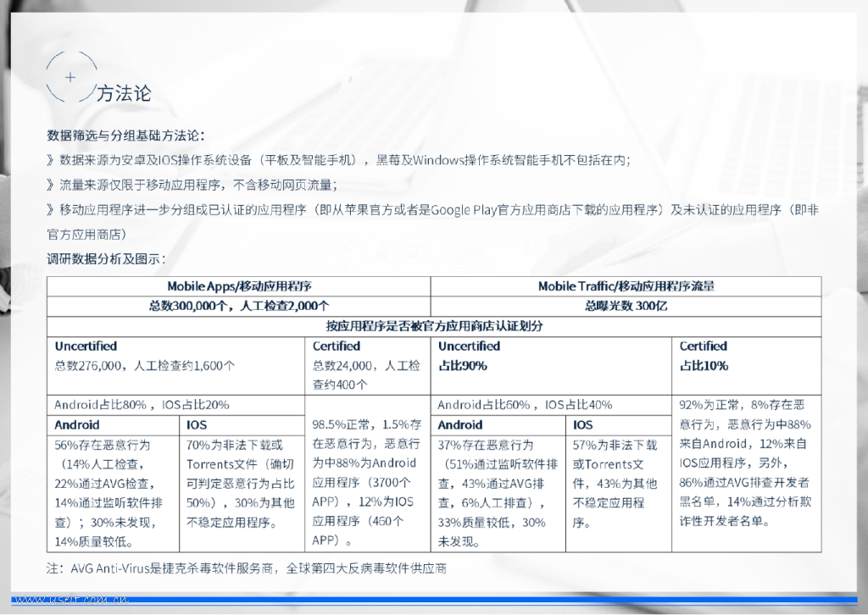Click Uncertified cell with 总数276,000
The image size is (868, 615).
coord(176,366)
